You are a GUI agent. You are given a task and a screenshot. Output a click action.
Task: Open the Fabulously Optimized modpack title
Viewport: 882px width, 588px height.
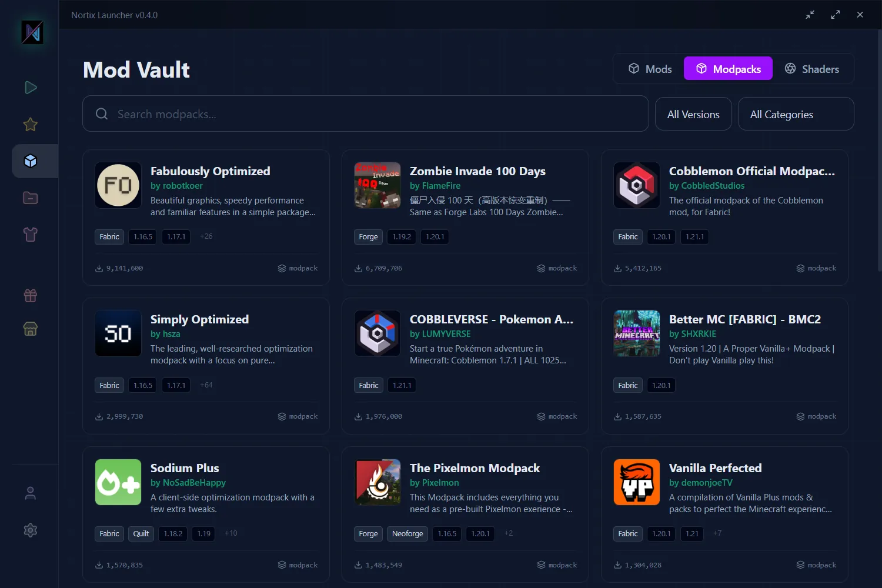210,171
